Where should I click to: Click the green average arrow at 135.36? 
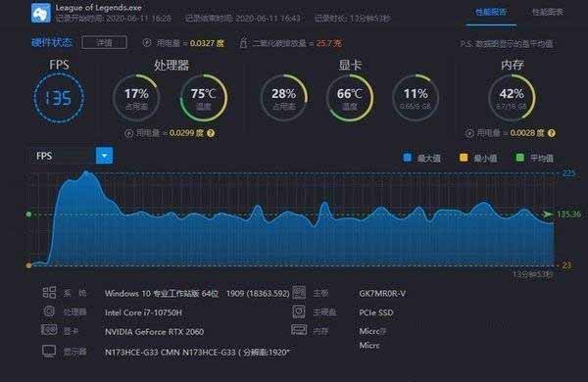pos(547,215)
